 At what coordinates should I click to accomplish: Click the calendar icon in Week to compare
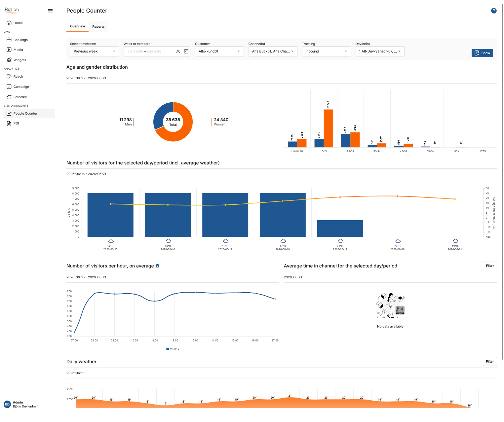(x=186, y=51)
